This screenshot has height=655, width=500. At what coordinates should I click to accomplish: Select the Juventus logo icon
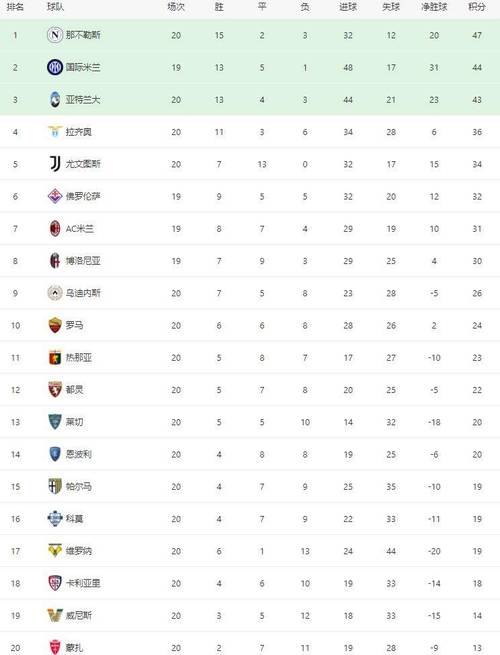point(55,164)
